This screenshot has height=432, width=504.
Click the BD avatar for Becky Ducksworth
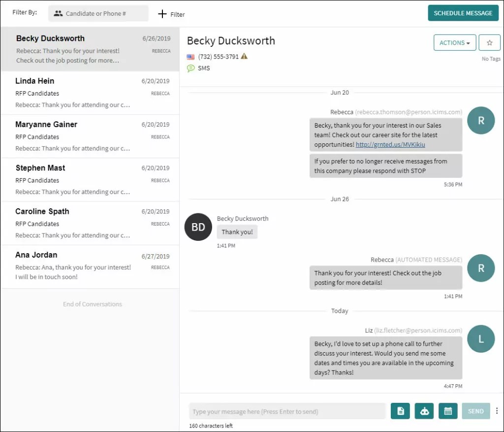pos(198,227)
